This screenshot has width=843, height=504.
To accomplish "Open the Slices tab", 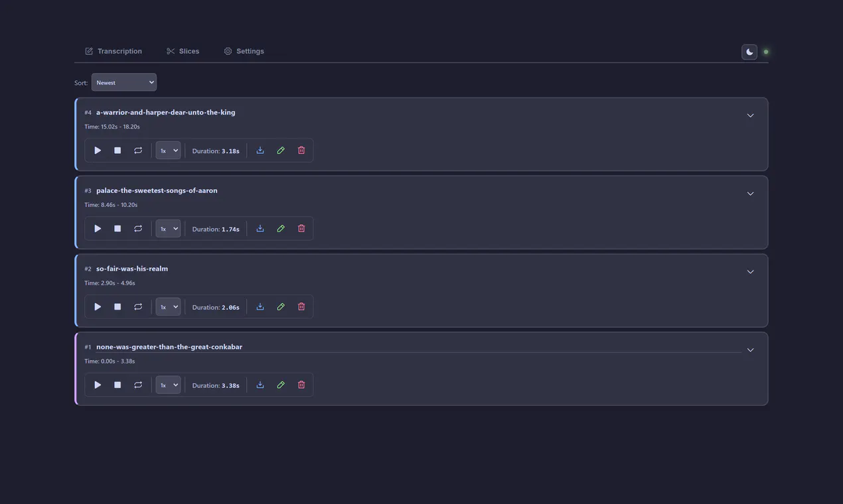I will pyautogui.click(x=183, y=51).
